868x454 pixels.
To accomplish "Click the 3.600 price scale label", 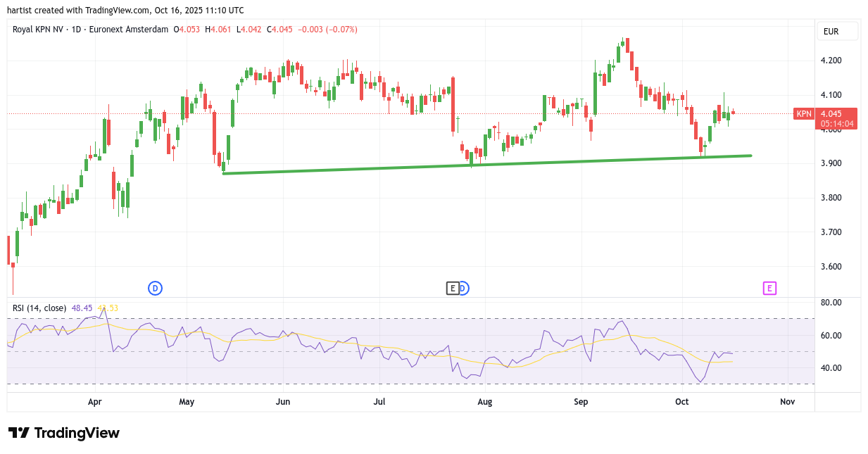I will click(831, 267).
